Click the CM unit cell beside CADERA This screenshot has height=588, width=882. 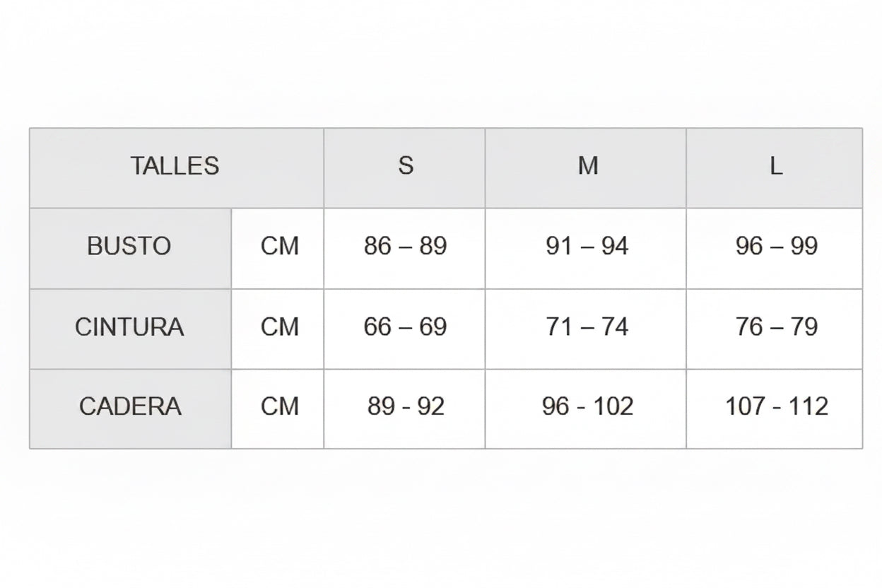pos(278,408)
